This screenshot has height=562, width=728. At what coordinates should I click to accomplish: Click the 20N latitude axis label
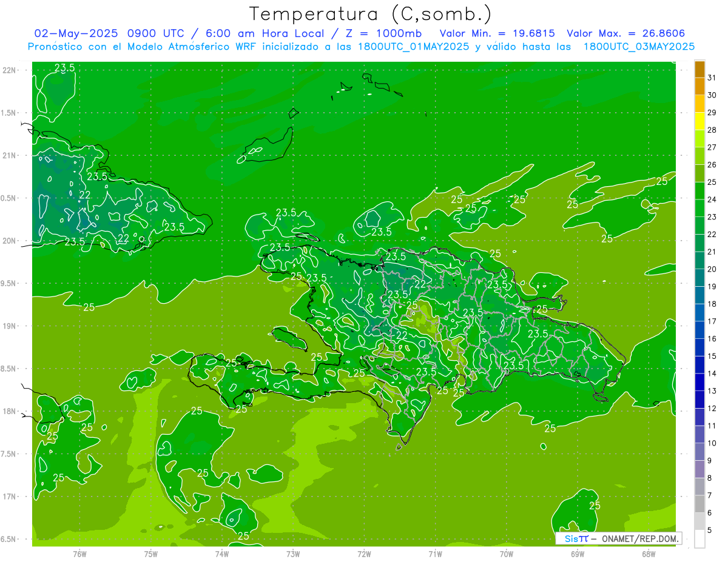pyautogui.click(x=10, y=241)
